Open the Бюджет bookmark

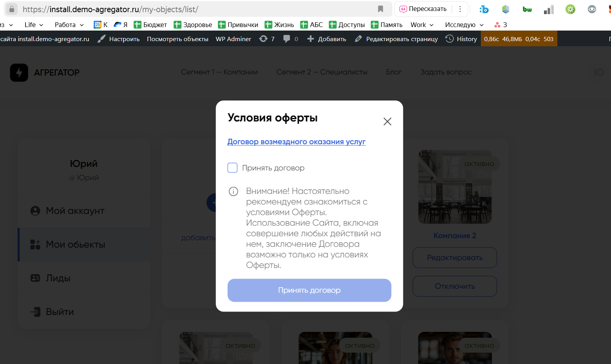[150, 25]
